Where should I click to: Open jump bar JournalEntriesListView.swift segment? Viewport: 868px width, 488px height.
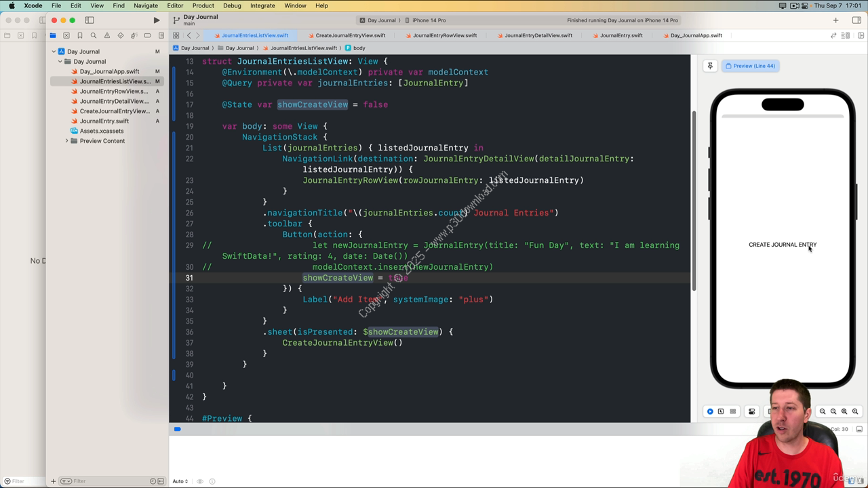point(300,48)
